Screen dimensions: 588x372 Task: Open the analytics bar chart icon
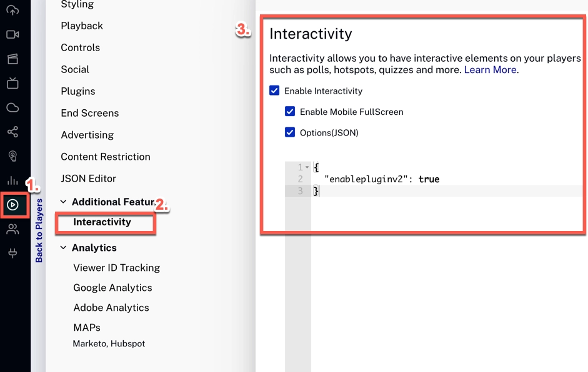pos(12,180)
